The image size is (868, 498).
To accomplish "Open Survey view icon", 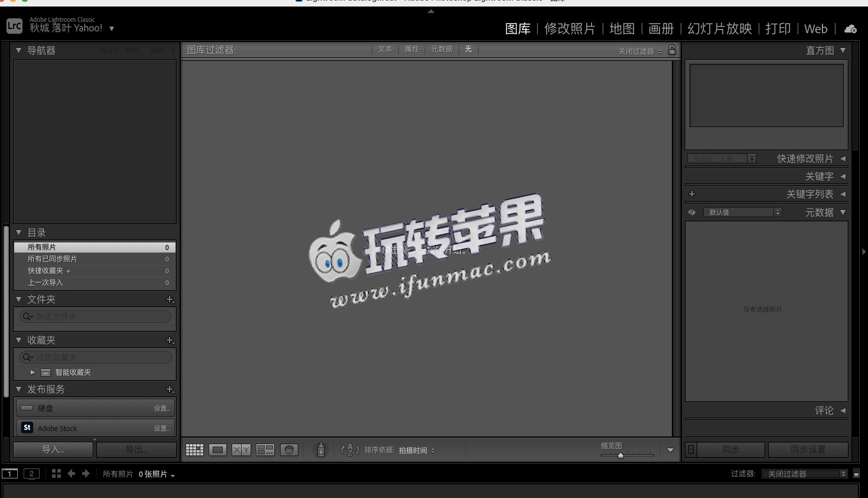I will [x=265, y=450].
